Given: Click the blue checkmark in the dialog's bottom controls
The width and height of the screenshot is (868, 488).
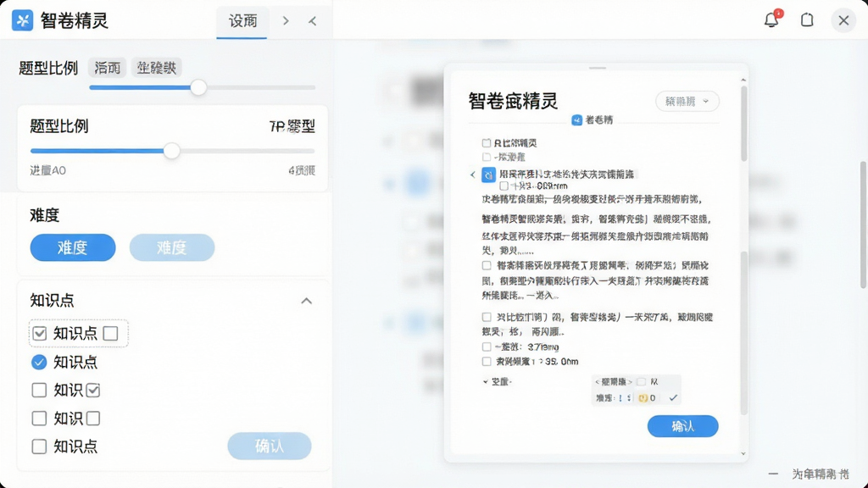Looking at the screenshot, I should (673, 398).
